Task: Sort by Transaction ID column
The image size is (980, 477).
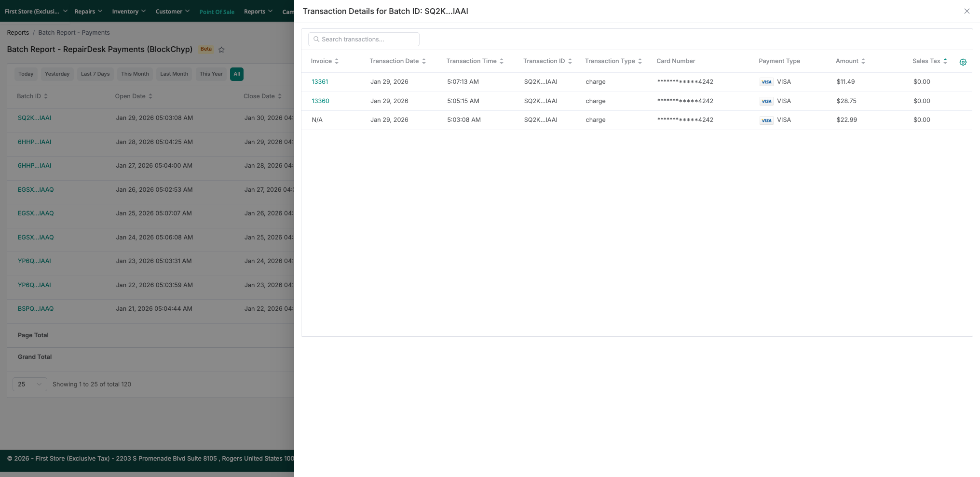Action: 570,61
